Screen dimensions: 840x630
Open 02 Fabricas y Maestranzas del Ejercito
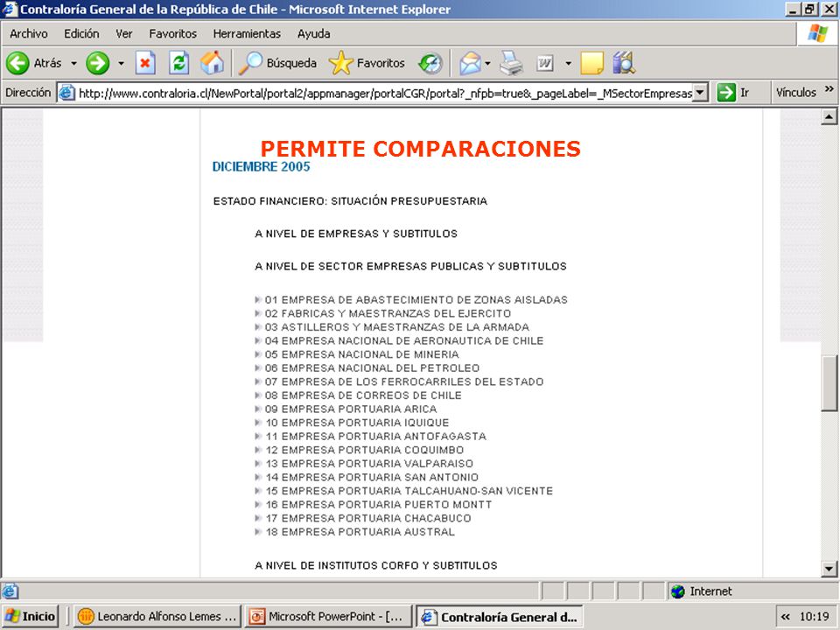pos(388,313)
